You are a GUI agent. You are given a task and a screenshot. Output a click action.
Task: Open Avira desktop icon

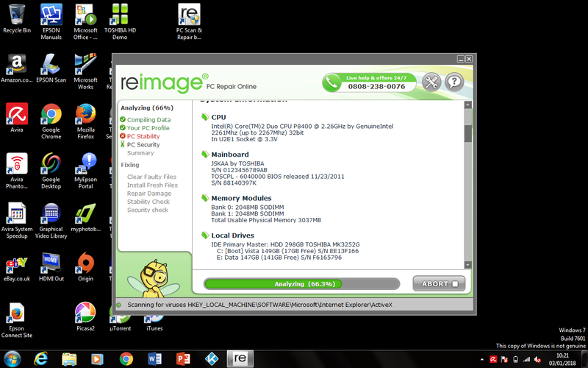[x=16, y=118]
